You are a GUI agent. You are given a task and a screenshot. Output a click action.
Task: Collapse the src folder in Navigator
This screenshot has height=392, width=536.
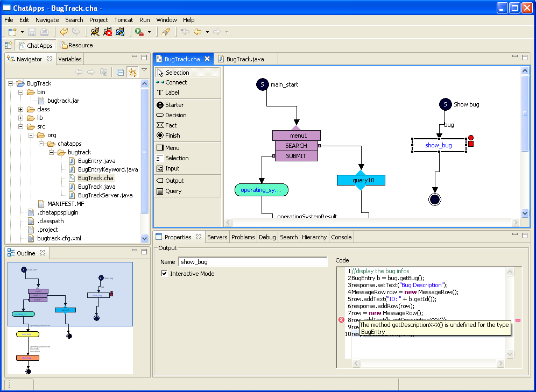pyautogui.click(x=21, y=126)
